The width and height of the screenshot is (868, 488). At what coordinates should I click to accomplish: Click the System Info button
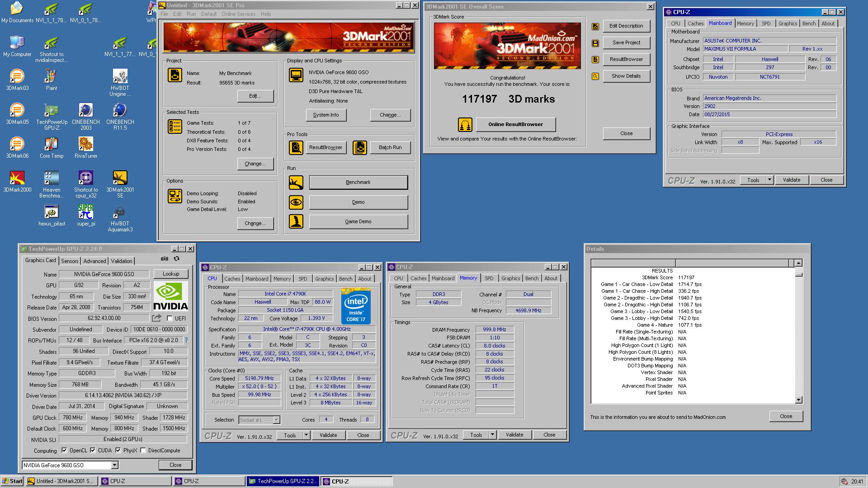coord(325,115)
